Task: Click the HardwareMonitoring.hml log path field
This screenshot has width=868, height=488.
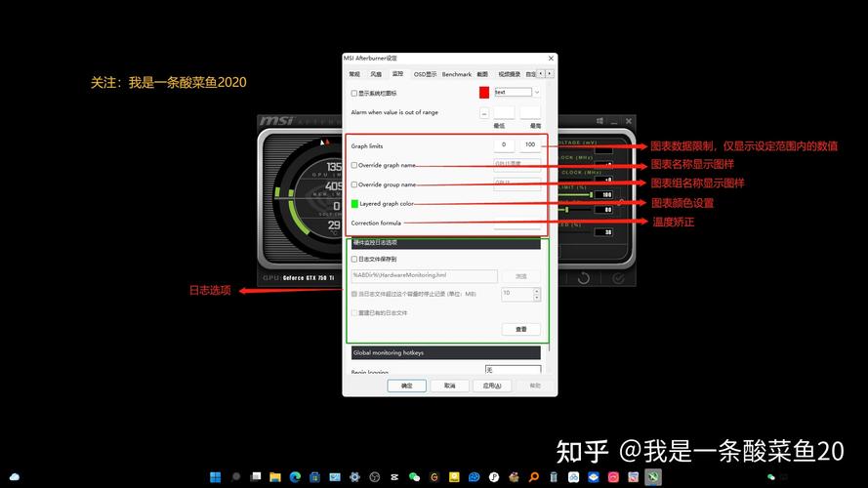Action: coord(424,275)
